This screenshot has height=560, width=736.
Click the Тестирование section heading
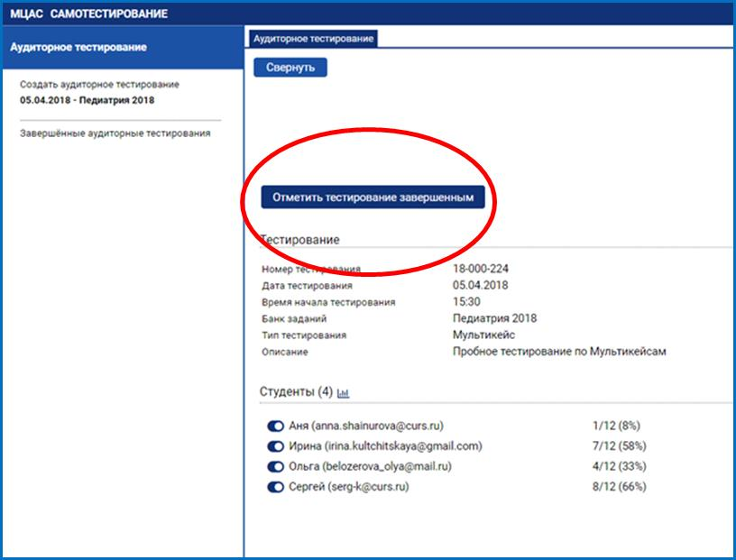pos(300,239)
